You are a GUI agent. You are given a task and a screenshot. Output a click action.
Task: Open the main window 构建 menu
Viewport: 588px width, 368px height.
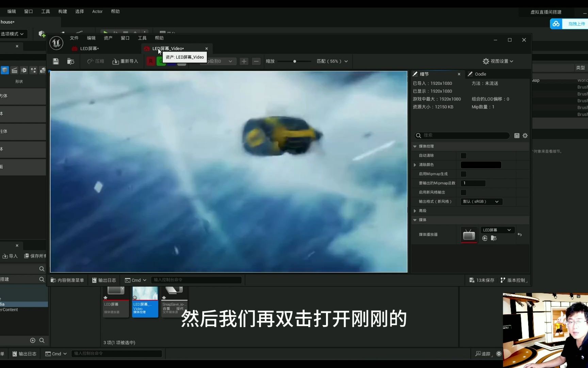tap(63, 11)
